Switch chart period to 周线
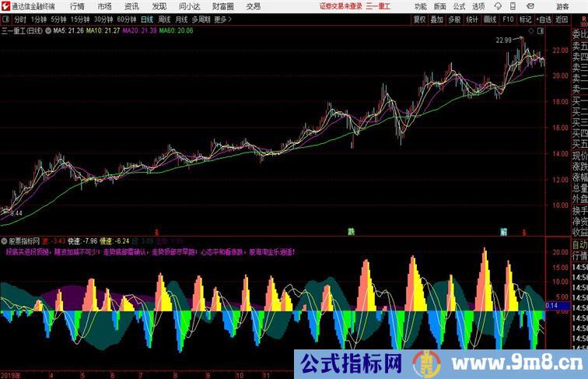Image resolution: width=588 pixels, height=379 pixels. tap(164, 19)
